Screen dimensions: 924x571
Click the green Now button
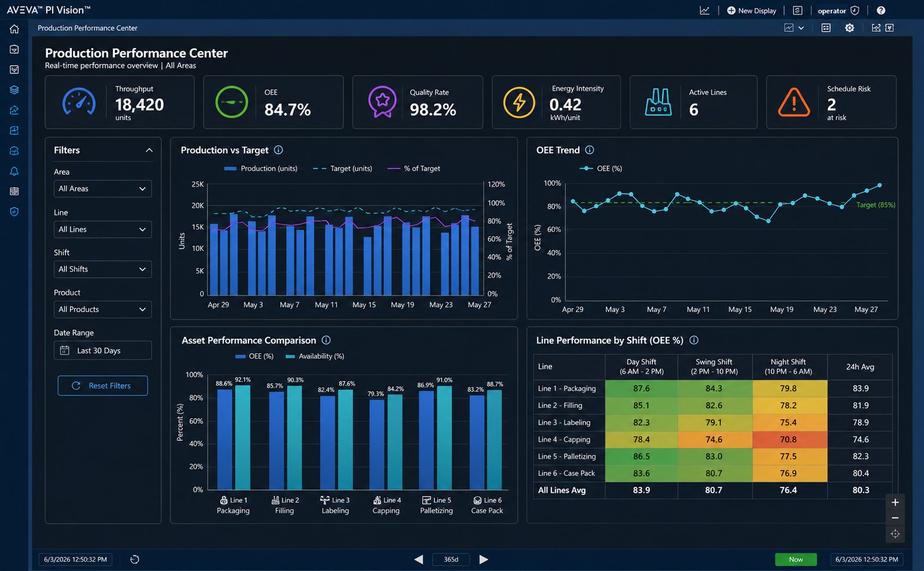796,559
